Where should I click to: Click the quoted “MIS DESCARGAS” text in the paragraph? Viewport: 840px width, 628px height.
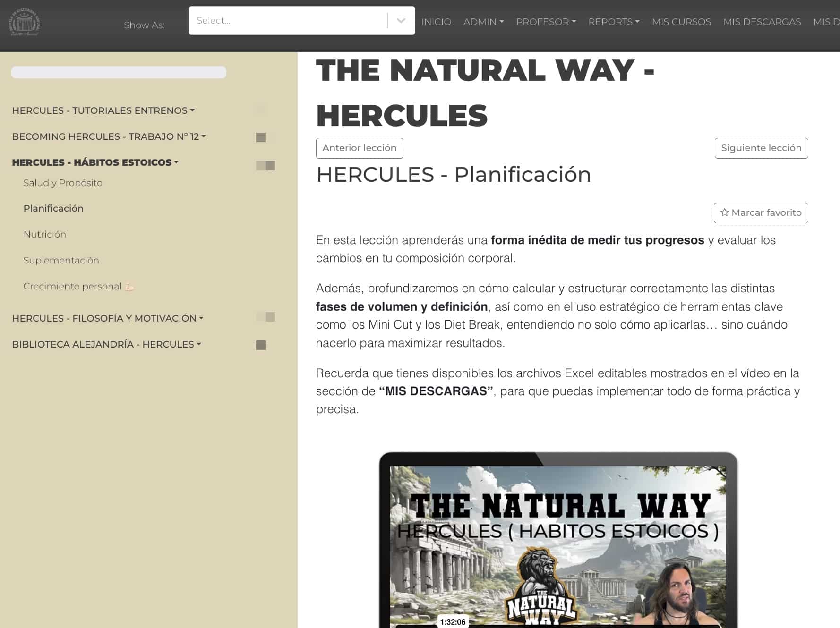436,391
